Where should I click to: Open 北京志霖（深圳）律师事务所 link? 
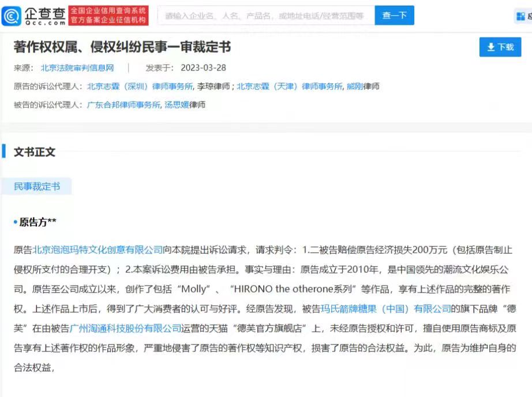(x=140, y=87)
